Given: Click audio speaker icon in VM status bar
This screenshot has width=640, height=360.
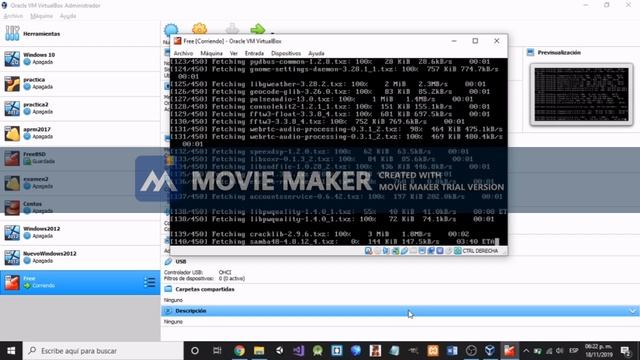Looking at the screenshot, I should click(386, 251).
